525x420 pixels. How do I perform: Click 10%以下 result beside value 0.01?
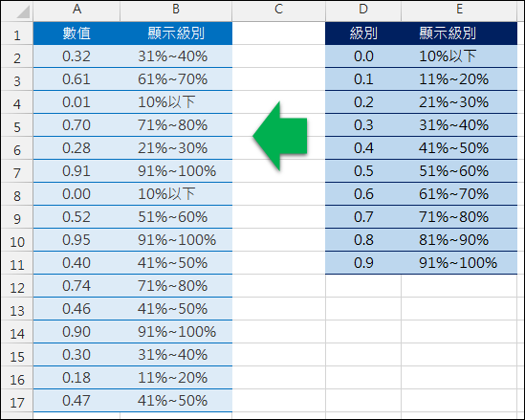[x=176, y=102]
